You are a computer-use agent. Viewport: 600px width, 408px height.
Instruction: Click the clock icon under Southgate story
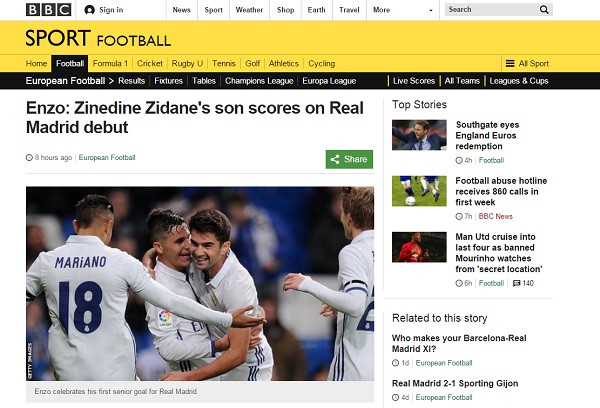[459, 160]
